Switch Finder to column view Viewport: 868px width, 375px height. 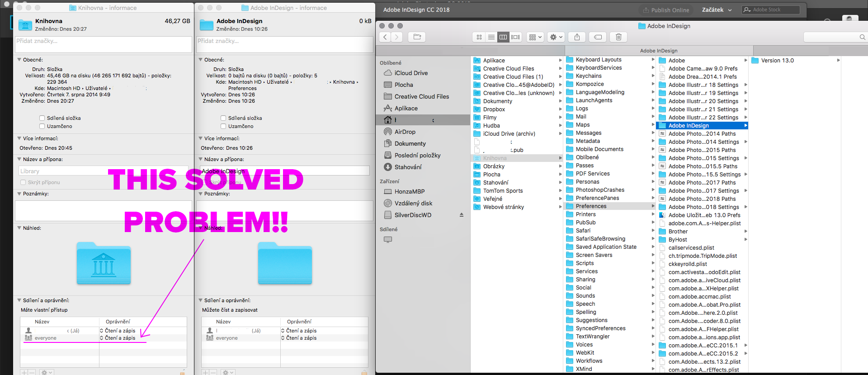[503, 37]
